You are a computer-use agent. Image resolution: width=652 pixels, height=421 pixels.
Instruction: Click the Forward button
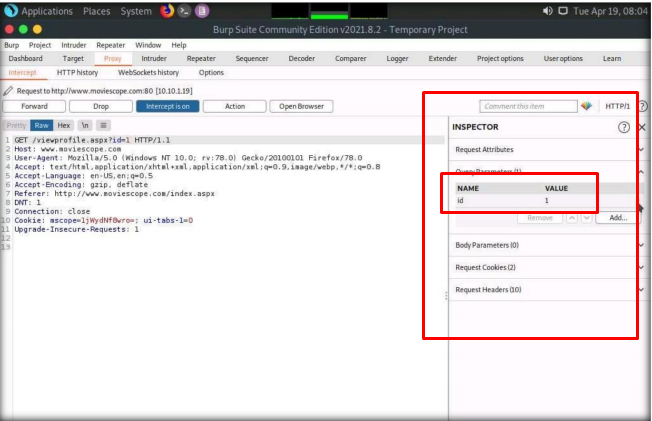tap(34, 106)
